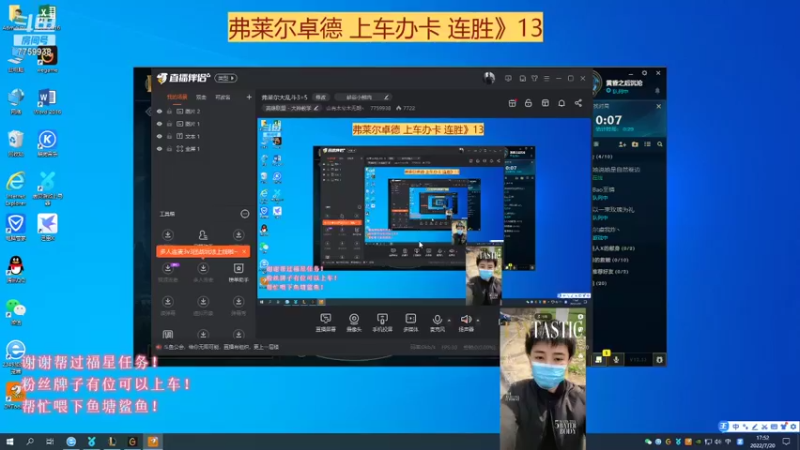Click the add-friend icon in the game client
Viewport: 800px width, 450px height.
click(622, 144)
